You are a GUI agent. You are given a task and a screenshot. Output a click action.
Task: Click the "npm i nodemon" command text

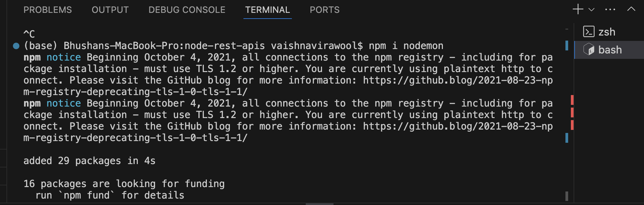coord(406,46)
